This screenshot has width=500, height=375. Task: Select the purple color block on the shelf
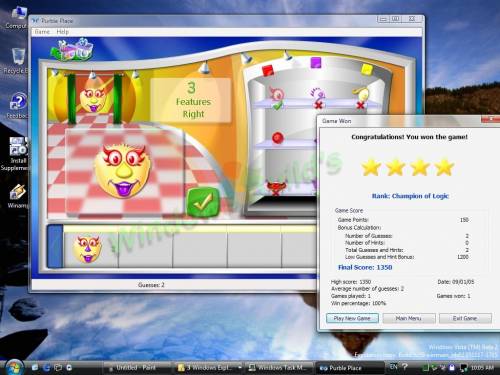coord(316,62)
